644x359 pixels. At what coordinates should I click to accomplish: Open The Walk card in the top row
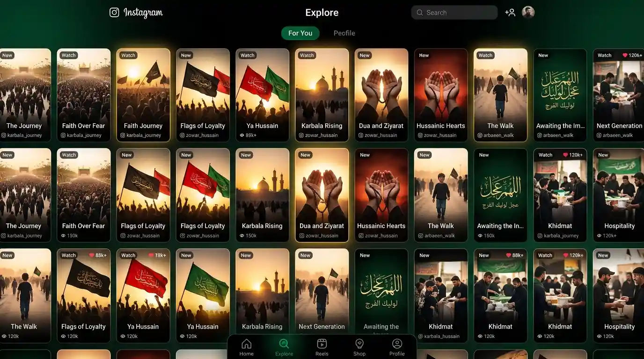500,95
